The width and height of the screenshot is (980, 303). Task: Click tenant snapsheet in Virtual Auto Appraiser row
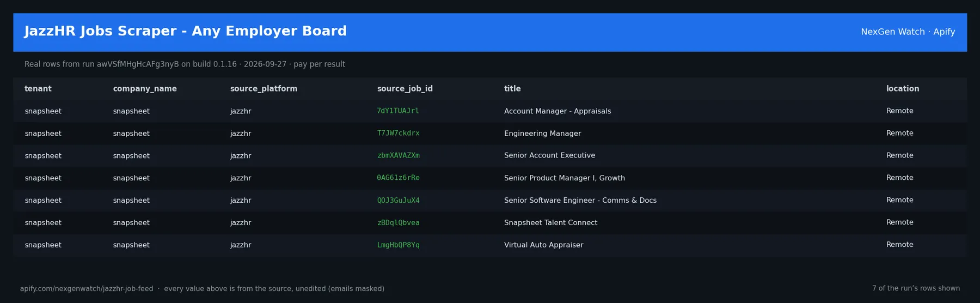pos(43,245)
